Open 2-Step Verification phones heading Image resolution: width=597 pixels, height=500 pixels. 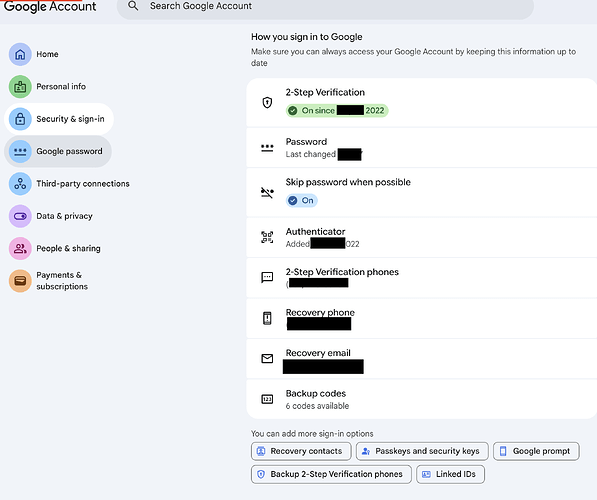[342, 272]
